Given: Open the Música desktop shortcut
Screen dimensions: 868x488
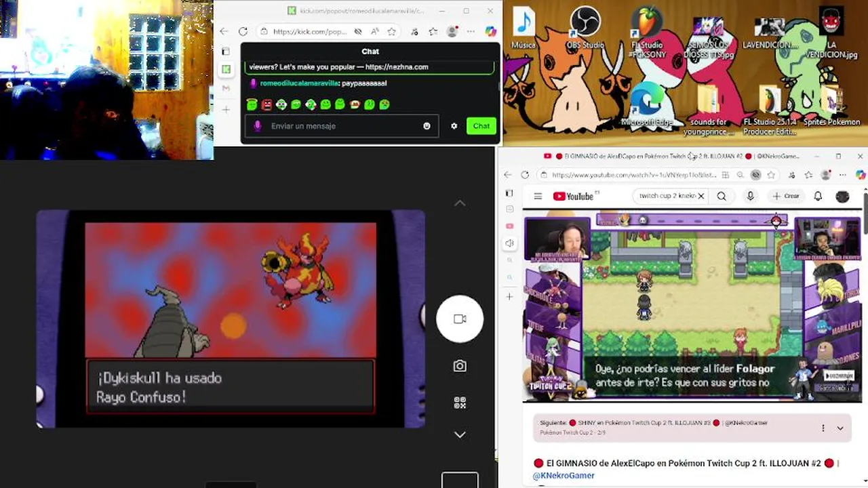Looking at the screenshot, I should coord(524,28).
